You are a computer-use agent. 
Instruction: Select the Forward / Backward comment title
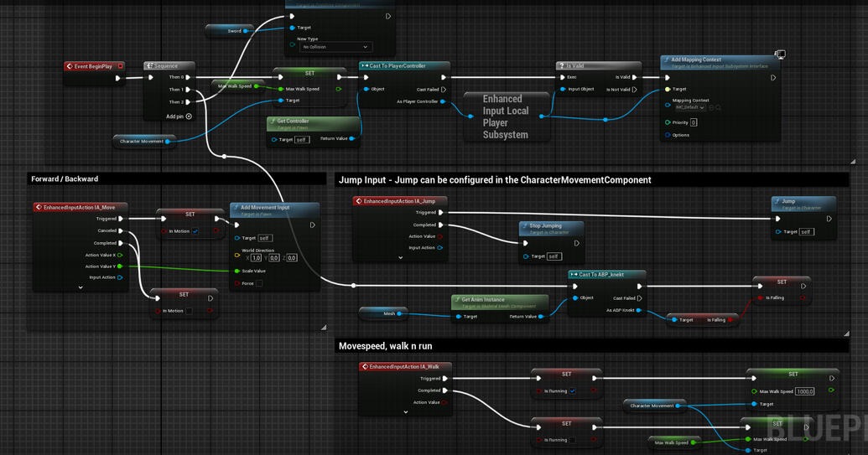pyautogui.click(x=65, y=179)
